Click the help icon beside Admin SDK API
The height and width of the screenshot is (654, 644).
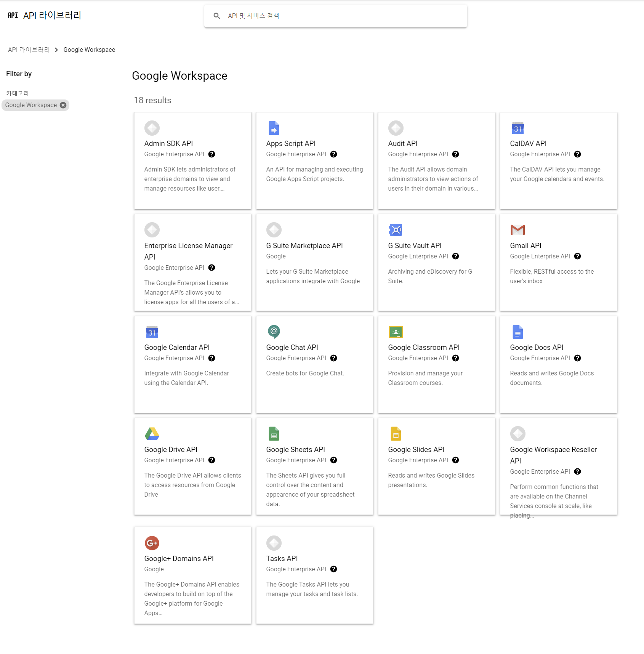pos(211,154)
